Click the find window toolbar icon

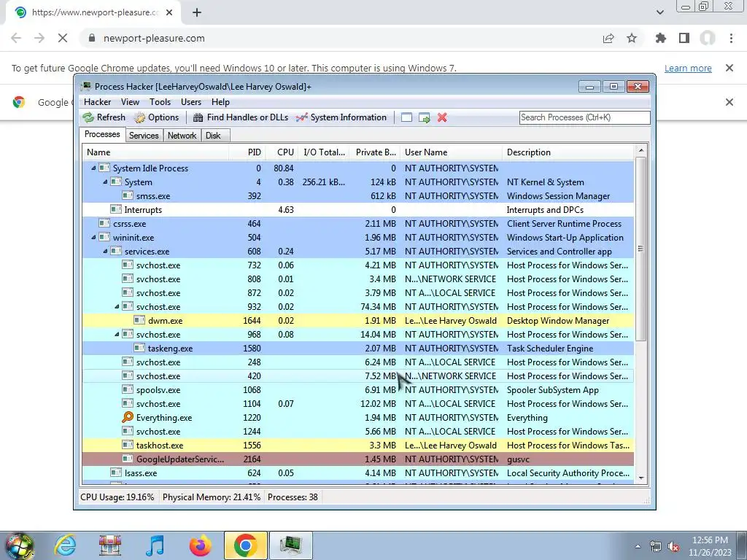click(x=406, y=117)
